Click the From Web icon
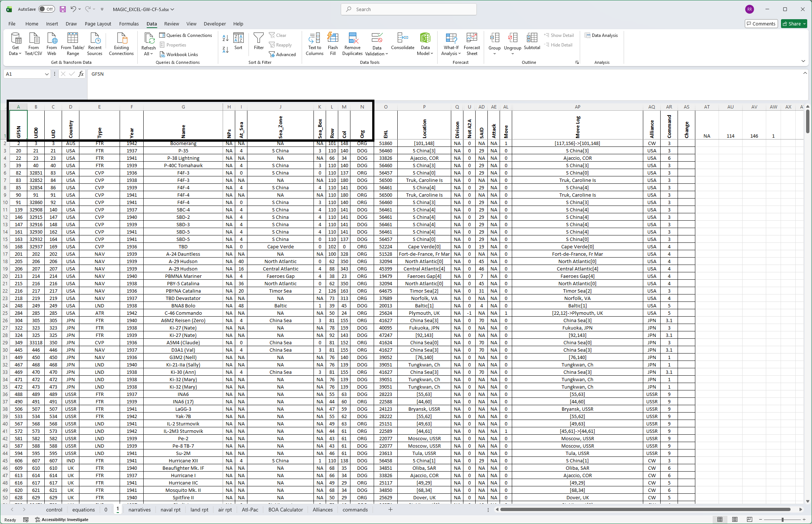The width and height of the screenshot is (812, 524). [52, 44]
